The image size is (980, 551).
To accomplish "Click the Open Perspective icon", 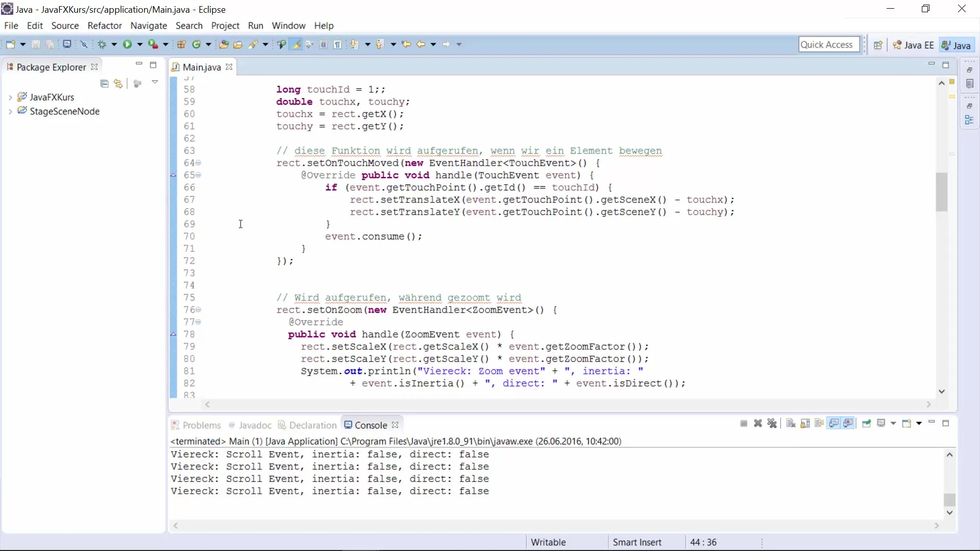I will [x=878, y=45].
